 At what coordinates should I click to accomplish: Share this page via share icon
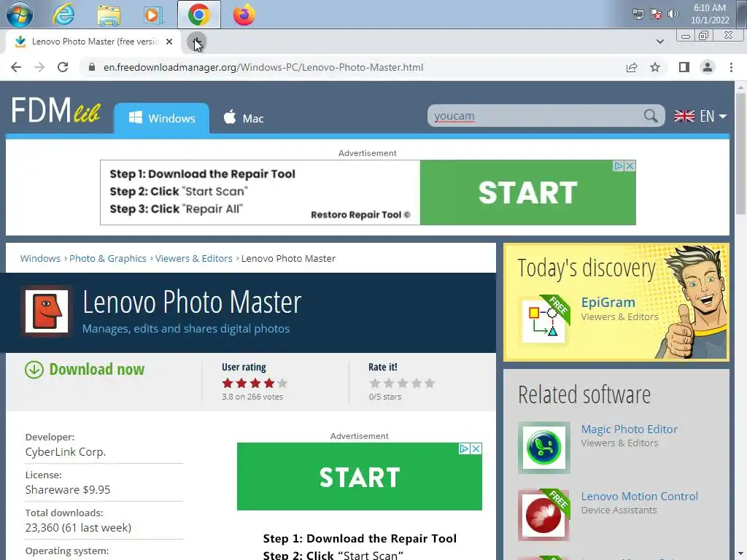632,67
